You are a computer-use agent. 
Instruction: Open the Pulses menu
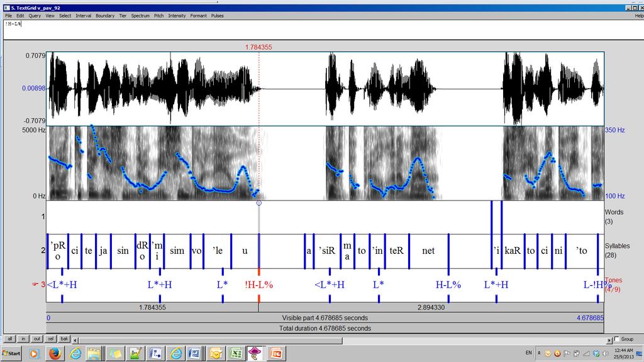217,16
